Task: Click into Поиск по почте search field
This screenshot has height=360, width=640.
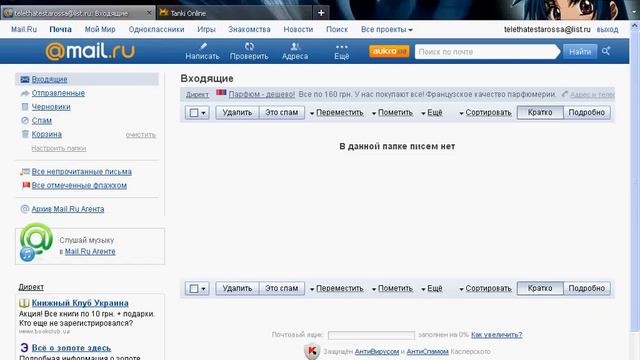Action: click(x=487, y=52)
